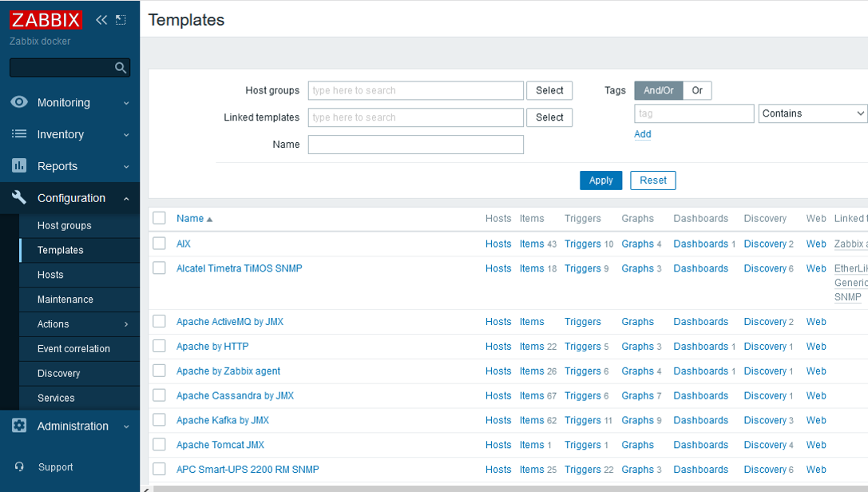Click the Inventory list icon
The image size is (868, 492).
[19, 133]
